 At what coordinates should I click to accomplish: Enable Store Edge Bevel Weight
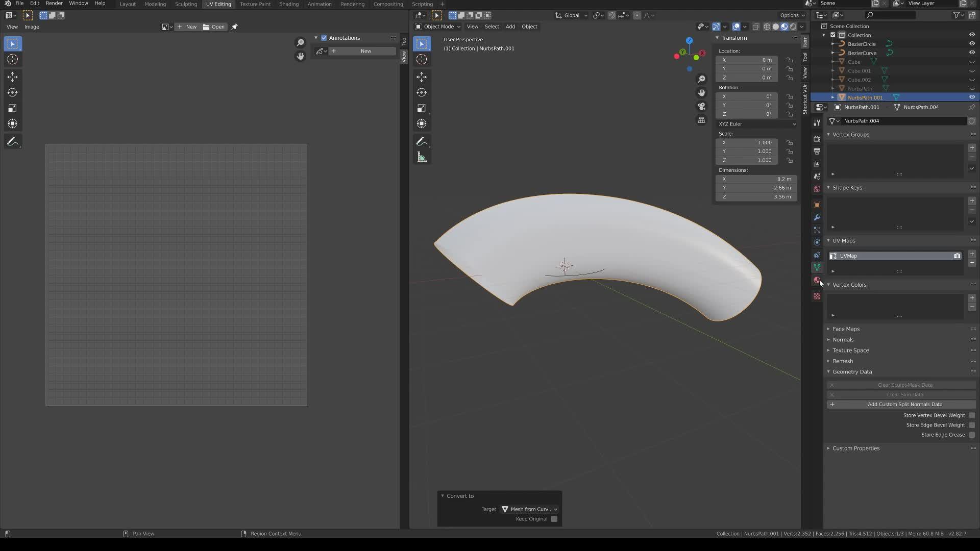click(x=972, y=425)
